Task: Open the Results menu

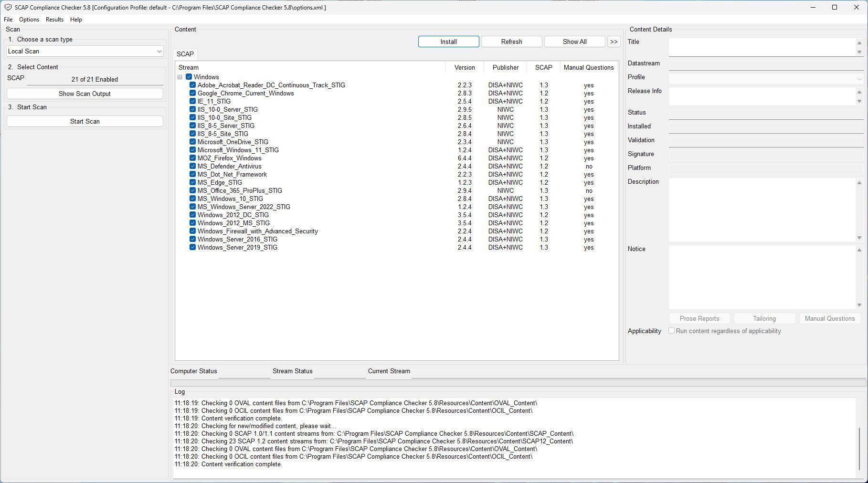Action: tap(54, 20)
